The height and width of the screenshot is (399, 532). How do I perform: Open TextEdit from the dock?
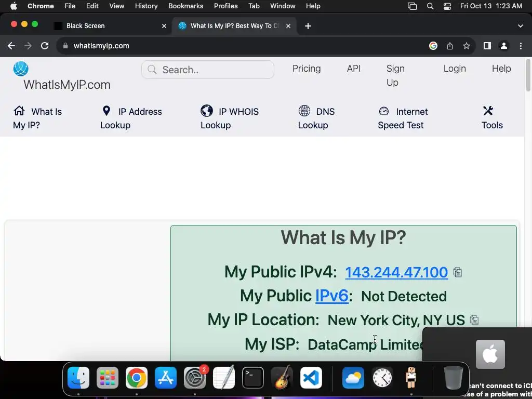tap(224, 377)
